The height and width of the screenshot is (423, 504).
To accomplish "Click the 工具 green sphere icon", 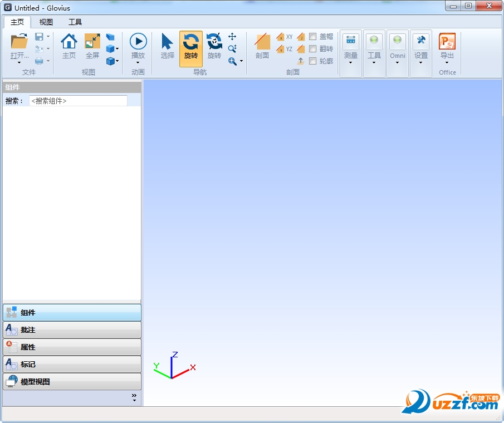I will [374, 40].
